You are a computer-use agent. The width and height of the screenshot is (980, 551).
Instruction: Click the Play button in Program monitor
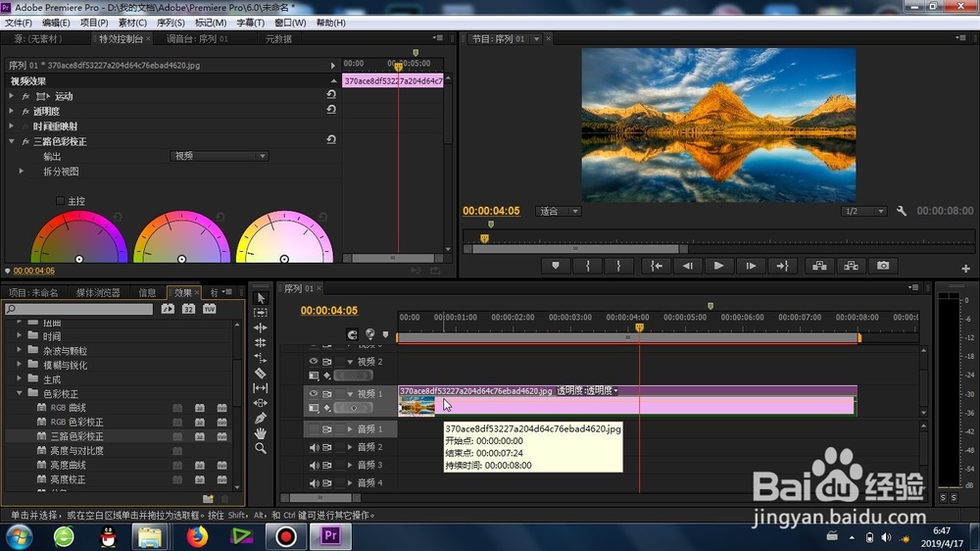coord(718,266)
